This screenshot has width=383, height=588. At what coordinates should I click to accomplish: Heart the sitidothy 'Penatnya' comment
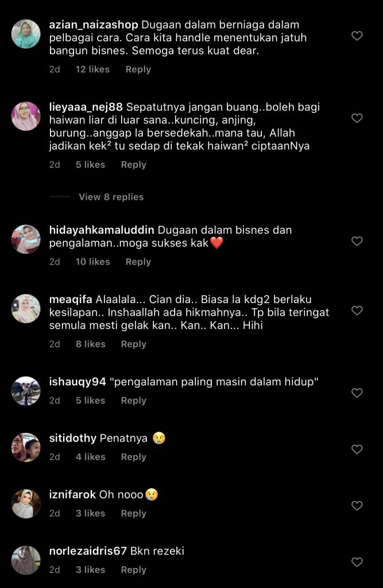tap(357, 449)
